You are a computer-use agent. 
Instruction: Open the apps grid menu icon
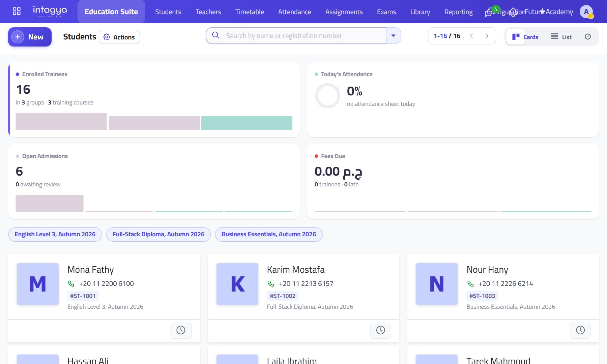pos(17,11)
